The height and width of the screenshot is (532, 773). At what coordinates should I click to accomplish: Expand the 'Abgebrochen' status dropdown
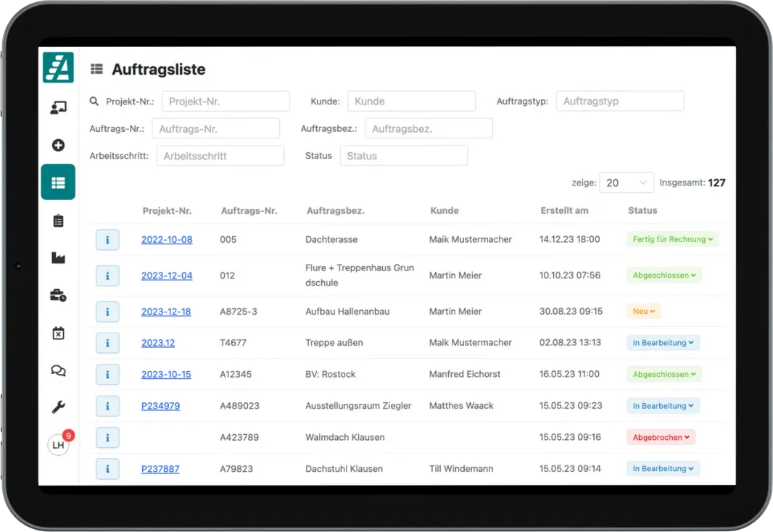661,437
